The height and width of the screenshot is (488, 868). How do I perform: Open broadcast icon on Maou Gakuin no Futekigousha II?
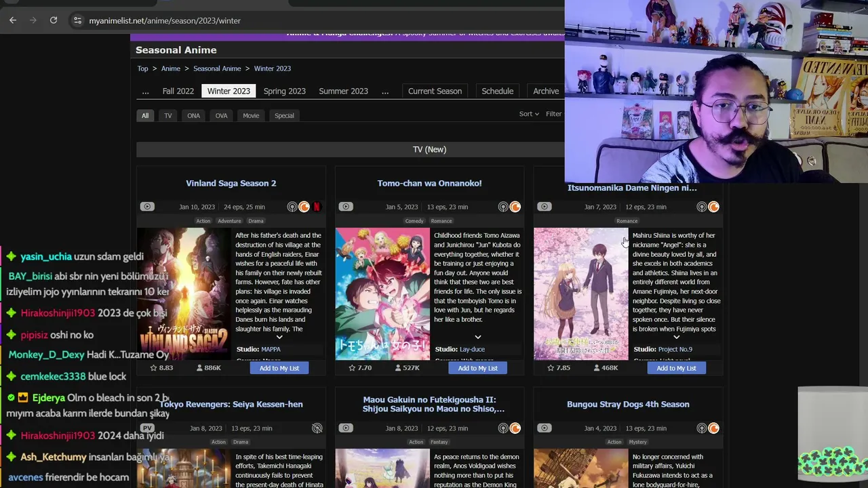pos(503,428)
